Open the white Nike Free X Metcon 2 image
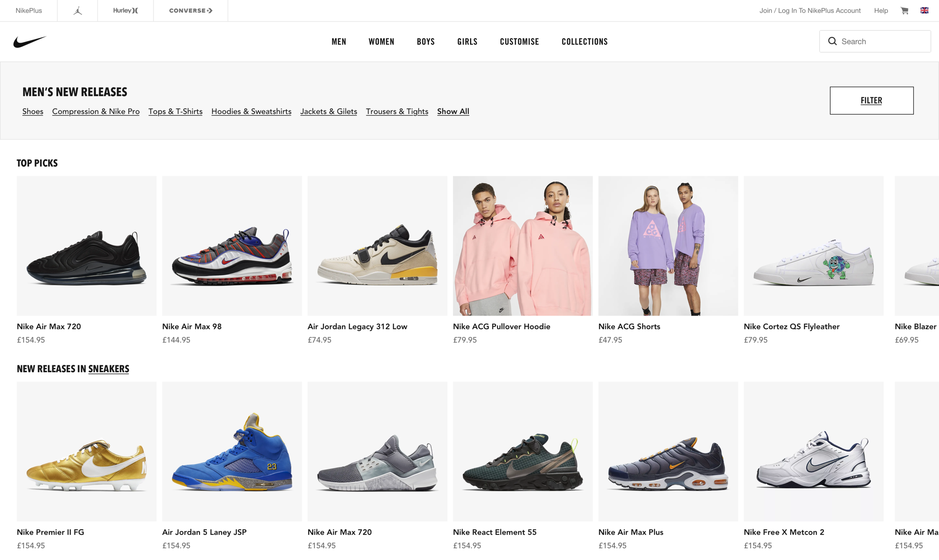 tap(813, 451)
